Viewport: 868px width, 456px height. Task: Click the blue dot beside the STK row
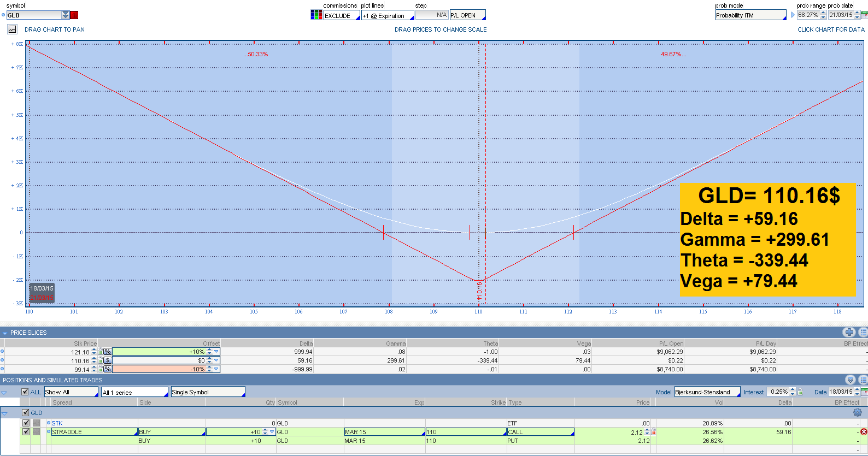click(49, 423)
